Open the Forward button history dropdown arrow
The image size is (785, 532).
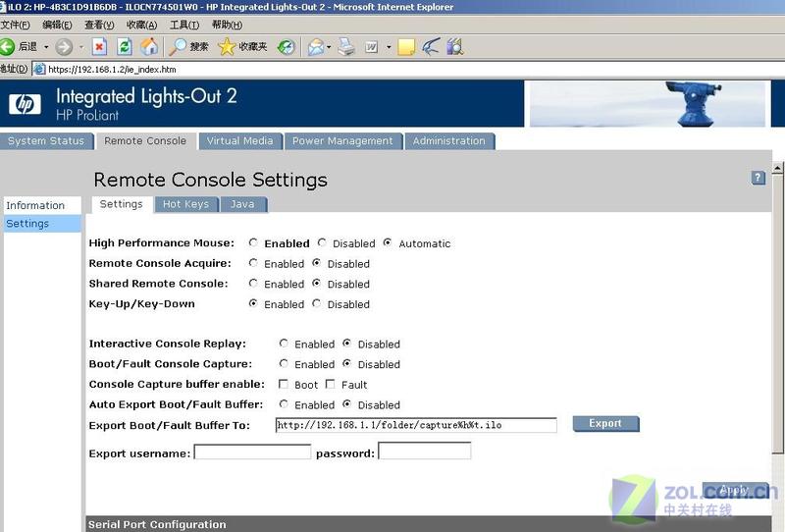(81, 47)
